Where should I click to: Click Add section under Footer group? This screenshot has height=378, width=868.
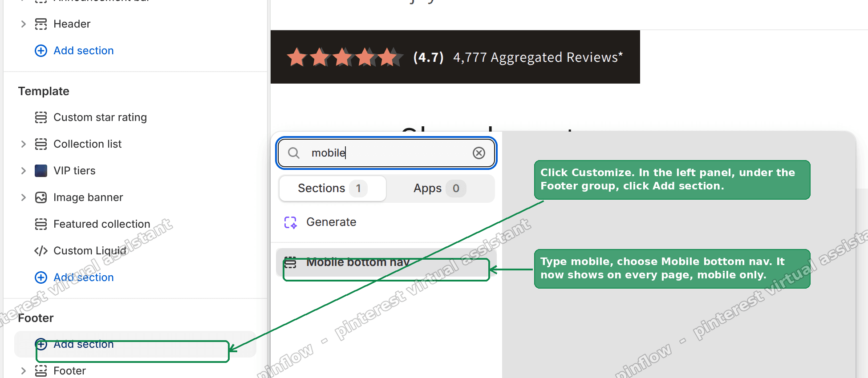pos(83,344)
